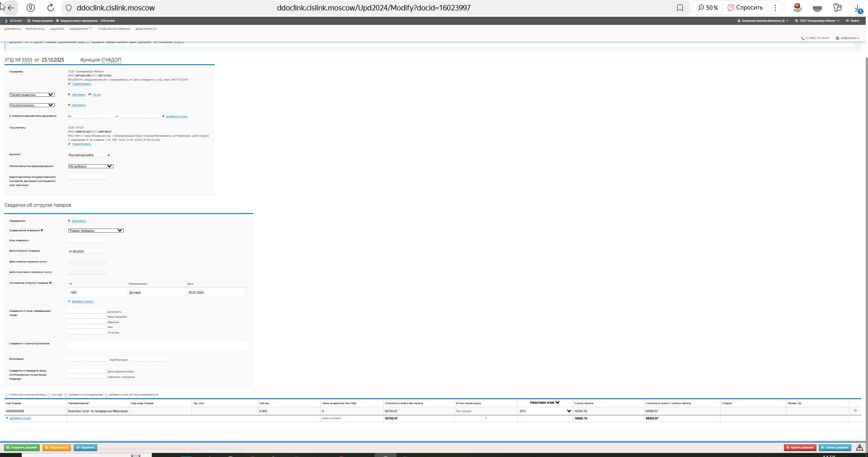The height and width of the screenshot is (457, 868).
Task: Open the browser downloads icon
Action: (x=857, y=8)
